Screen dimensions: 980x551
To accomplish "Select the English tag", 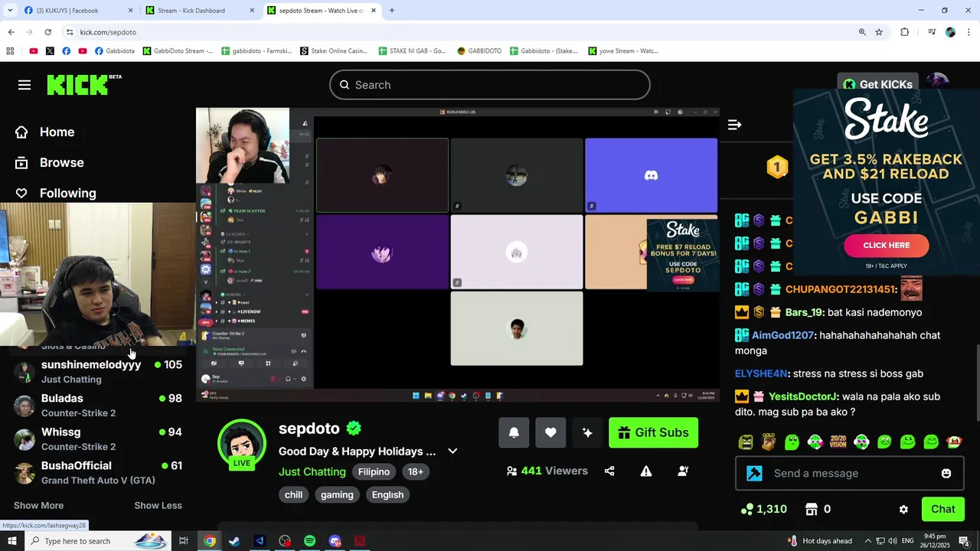I will coord(387,494).
